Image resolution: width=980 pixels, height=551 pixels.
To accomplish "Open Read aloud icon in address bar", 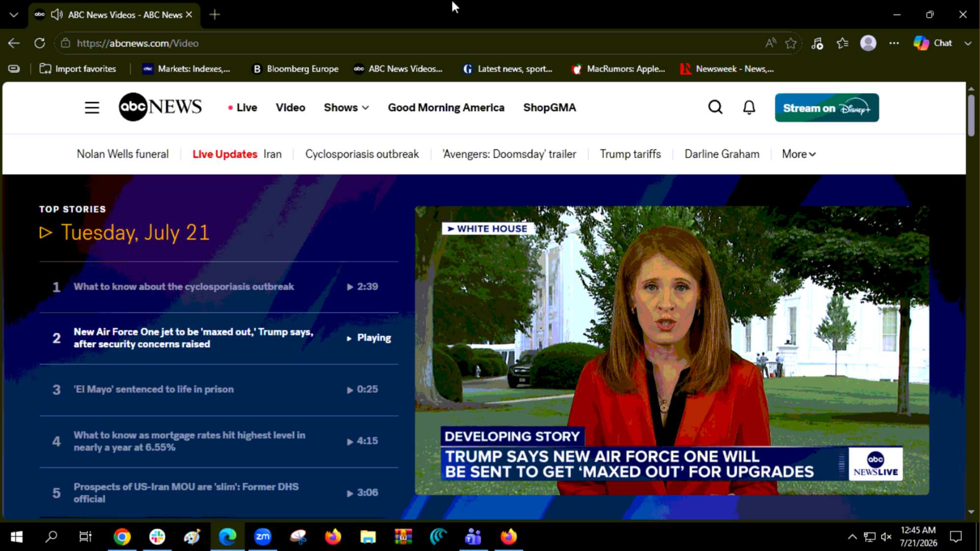I will pos(770,43).
